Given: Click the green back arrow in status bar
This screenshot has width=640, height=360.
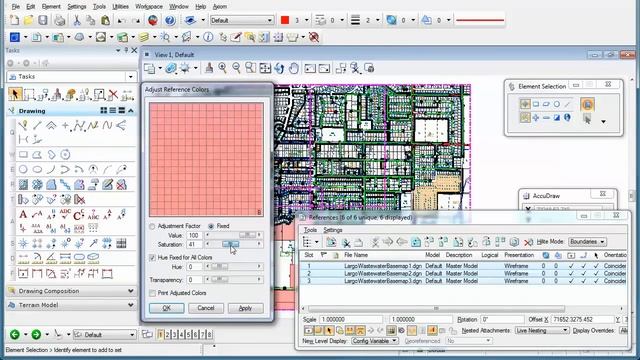Looking at the screenshot, I should [15, 335].
